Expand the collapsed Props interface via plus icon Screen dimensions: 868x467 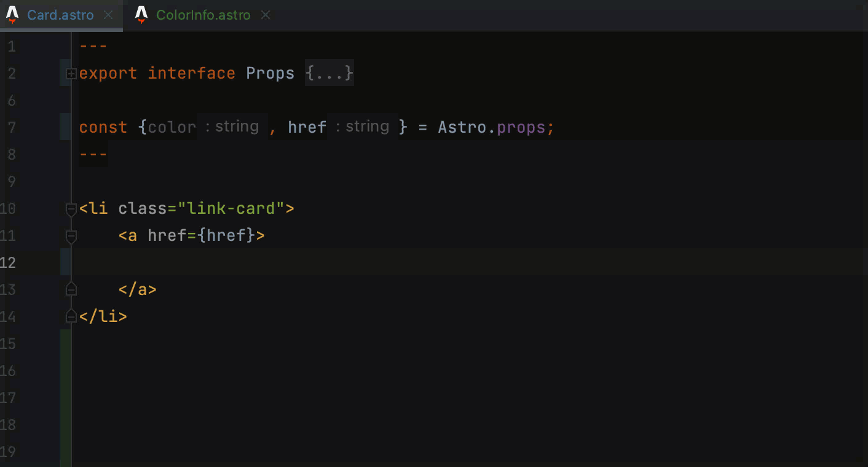pos(71,73)
